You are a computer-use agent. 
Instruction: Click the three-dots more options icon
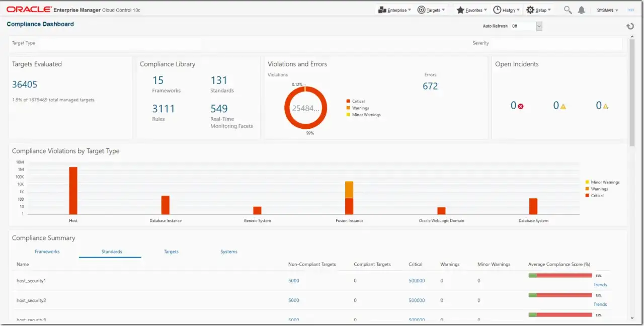click(631, 10)
